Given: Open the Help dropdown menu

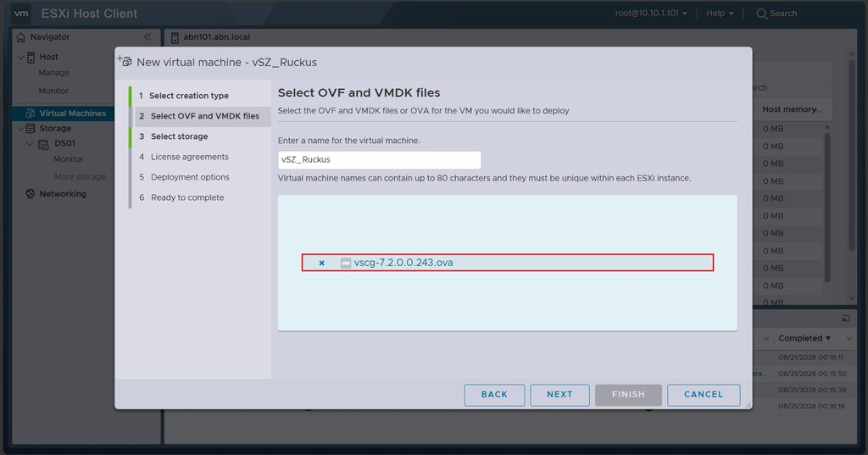Looking at the screenshot, I should [x=720, y=13].
